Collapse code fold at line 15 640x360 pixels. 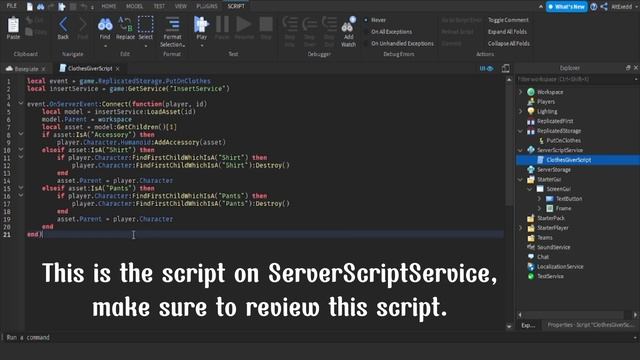(20, 188)
